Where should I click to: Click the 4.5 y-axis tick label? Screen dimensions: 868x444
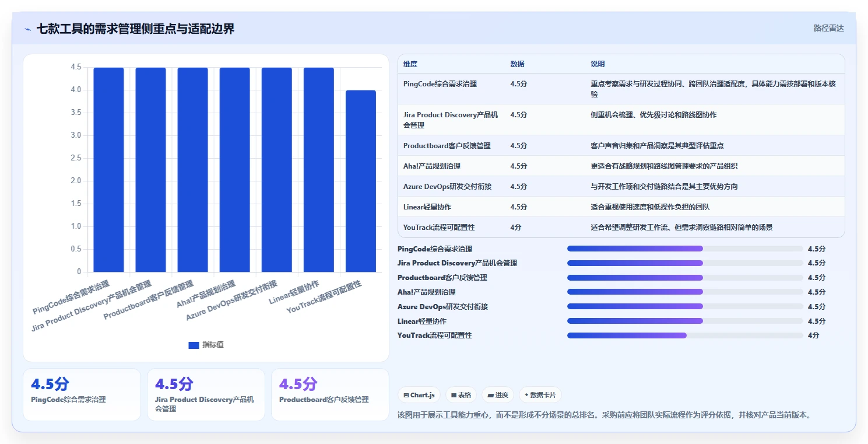(x=76, y=67)
